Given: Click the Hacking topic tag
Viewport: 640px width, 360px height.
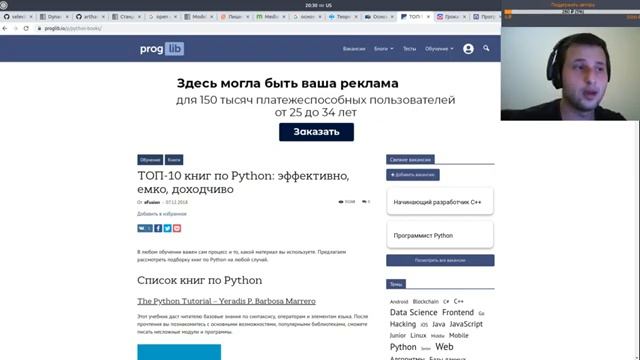Looking at the screenshot, I should coord(403,324).
